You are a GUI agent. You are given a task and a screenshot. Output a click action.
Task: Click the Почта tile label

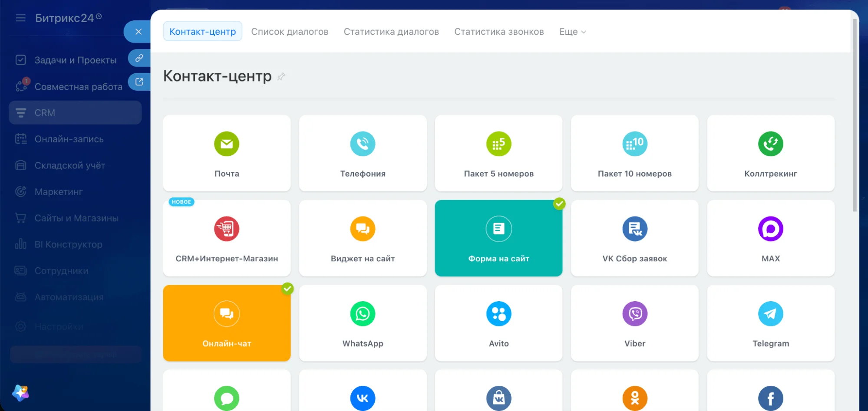[x=227, y=174]
